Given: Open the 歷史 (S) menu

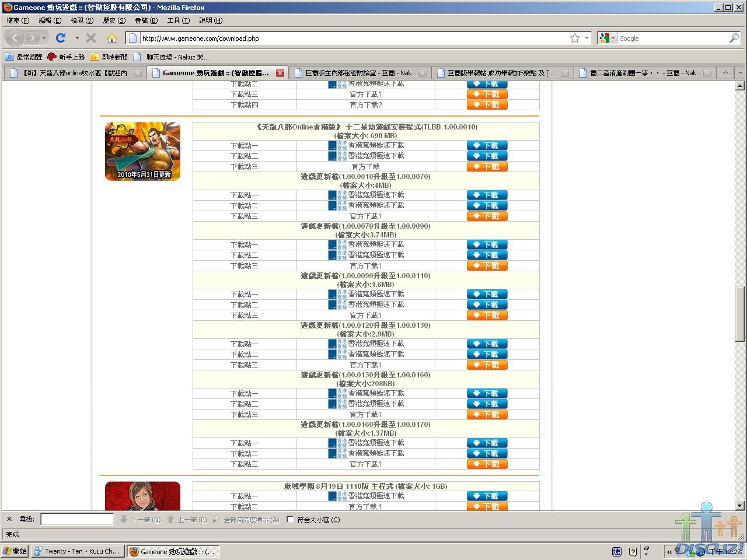Looking at the screenshot, I should 114,20.
